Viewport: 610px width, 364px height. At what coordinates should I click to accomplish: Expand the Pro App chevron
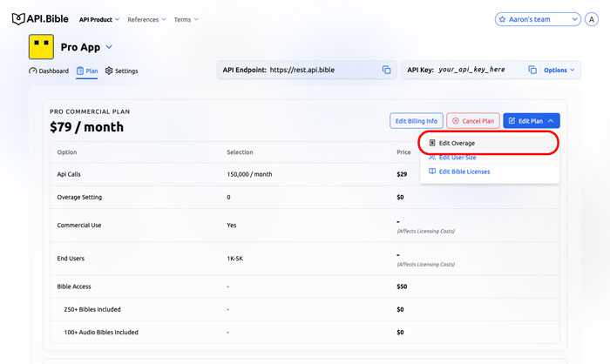tap(109, 47)
